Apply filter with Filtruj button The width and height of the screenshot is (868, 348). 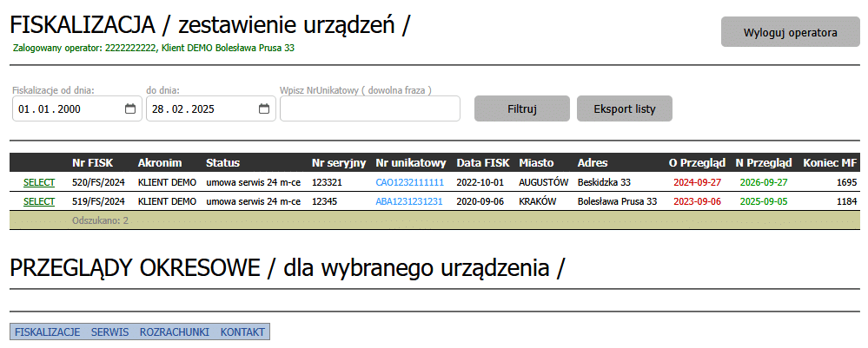pos(522,108)
